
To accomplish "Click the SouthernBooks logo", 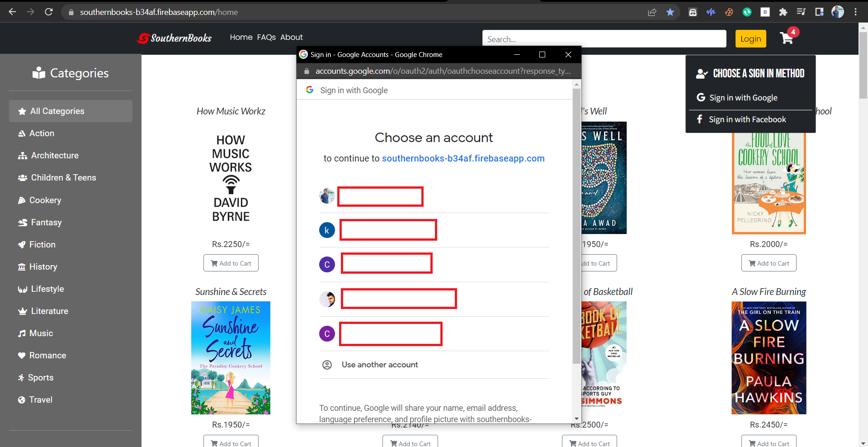I will 174,38.
